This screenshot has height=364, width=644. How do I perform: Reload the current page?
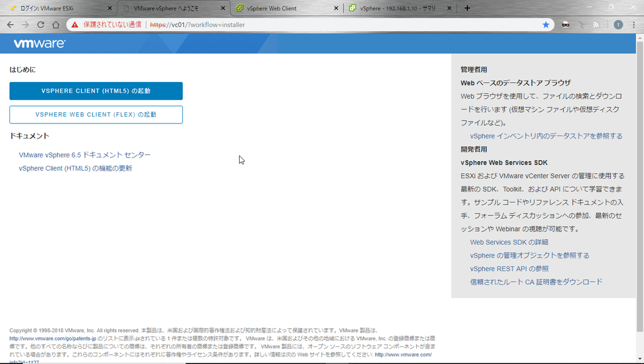point(40,23)
